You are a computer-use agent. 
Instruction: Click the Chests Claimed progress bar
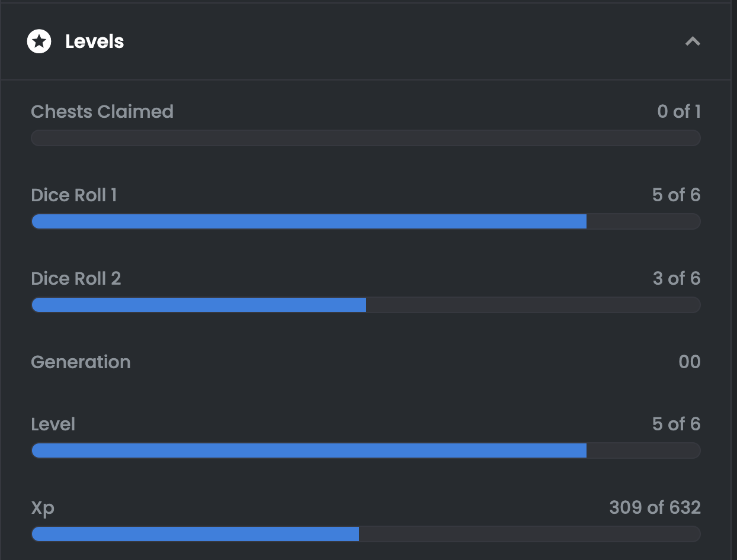pos(366,138)
